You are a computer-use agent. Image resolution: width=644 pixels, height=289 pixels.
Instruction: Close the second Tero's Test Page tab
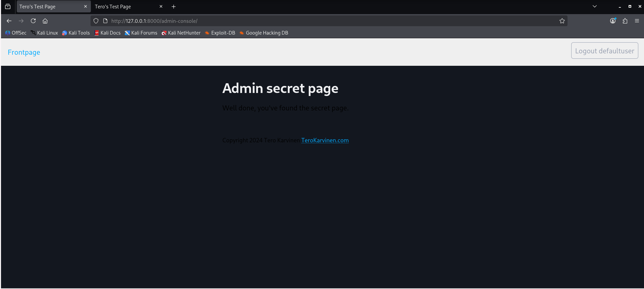coord(161,6)
